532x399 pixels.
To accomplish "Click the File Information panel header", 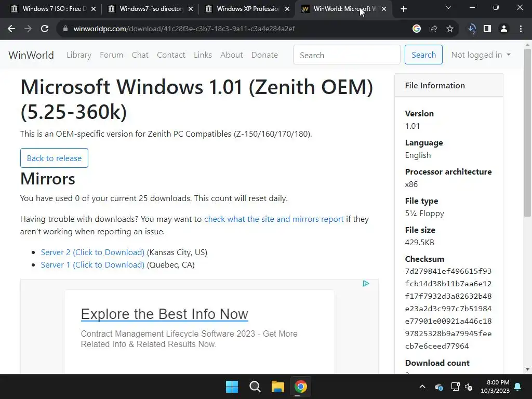I will click(x=449, y=86).
